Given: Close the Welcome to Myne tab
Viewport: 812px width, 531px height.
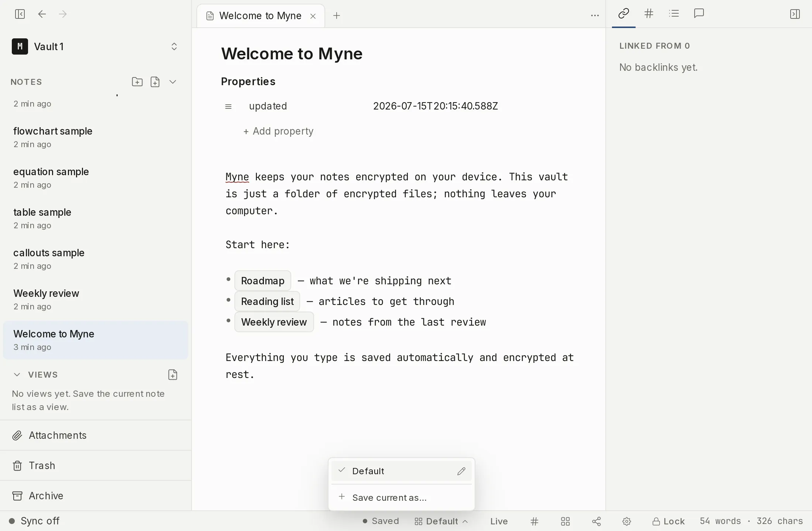Looking at the screenshot, I should tap(313, 16).
